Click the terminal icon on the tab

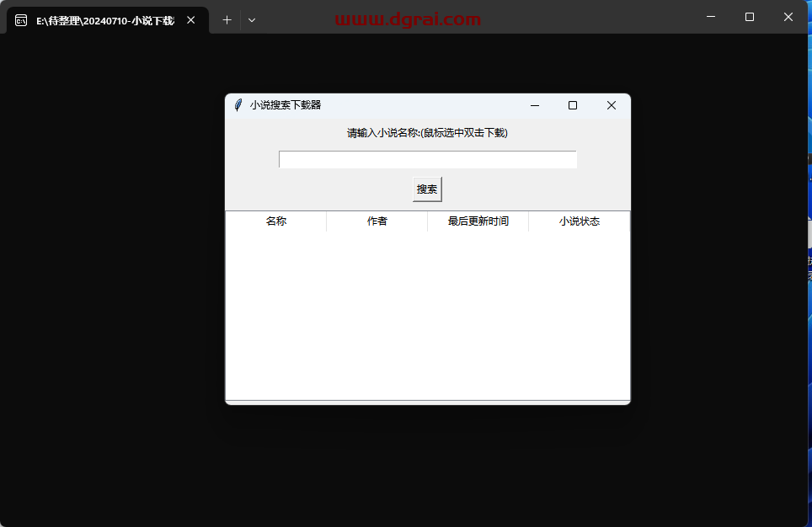[21, 21]
